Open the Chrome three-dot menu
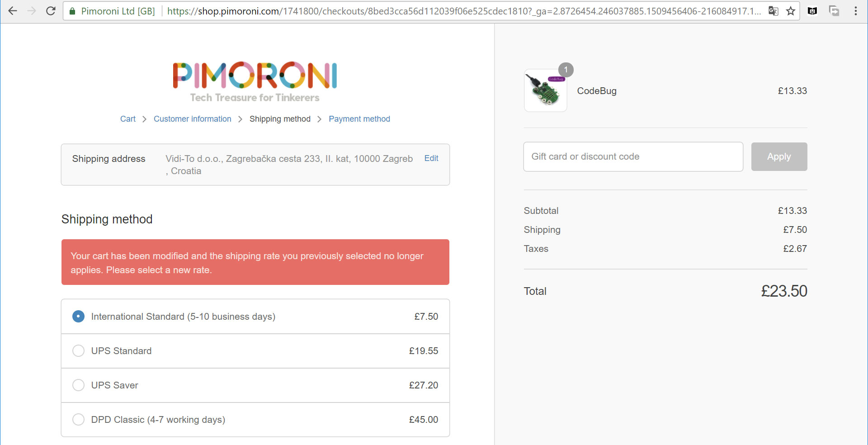Screen dimensions: 868x445 click(855, 11)
